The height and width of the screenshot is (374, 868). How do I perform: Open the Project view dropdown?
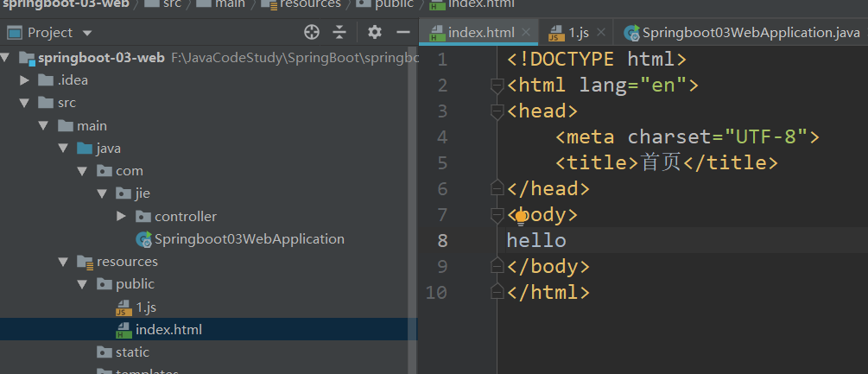[x=87, y=34]
